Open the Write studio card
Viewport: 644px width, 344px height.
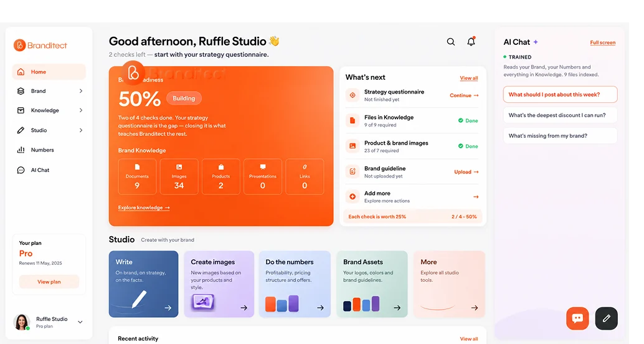pos(143,284)
